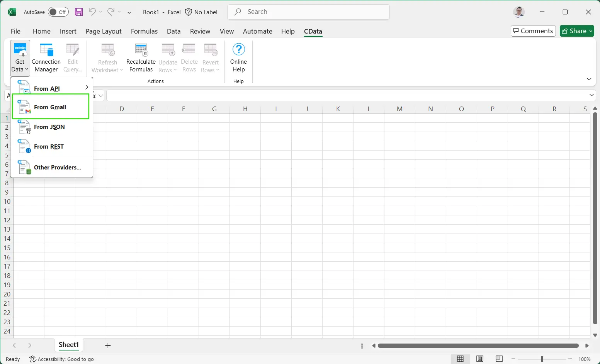
Task: Expand the formula bar
Action: (x=591, y=95)
